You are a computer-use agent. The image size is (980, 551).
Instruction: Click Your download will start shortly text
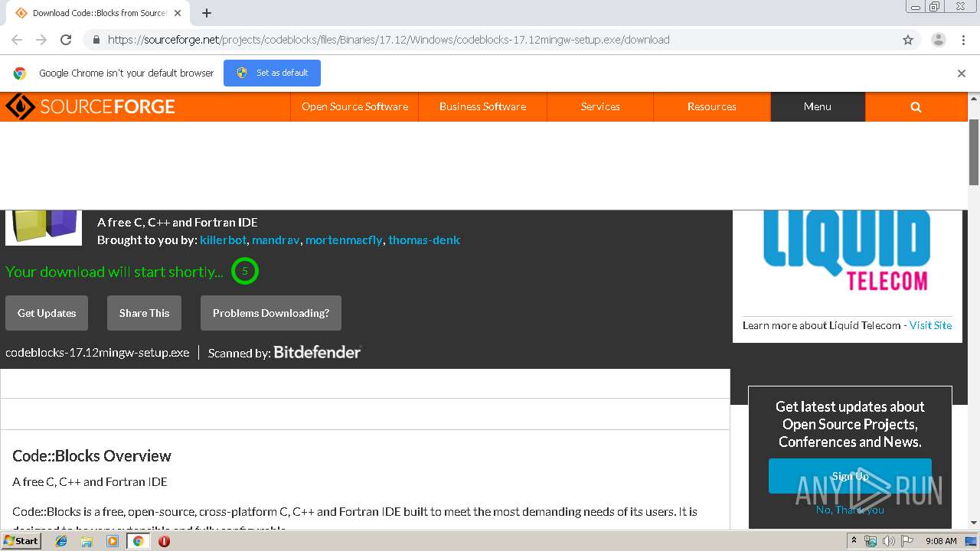[114, 272]
